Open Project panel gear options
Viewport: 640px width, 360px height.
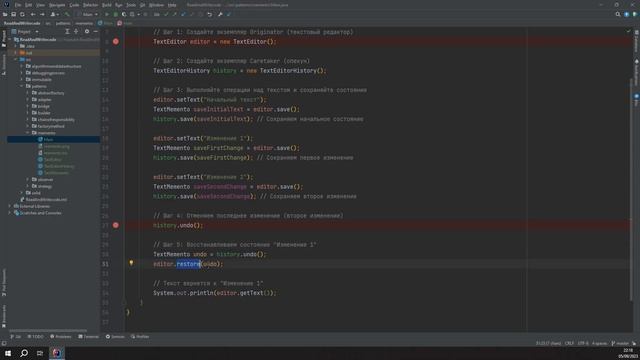87,31
